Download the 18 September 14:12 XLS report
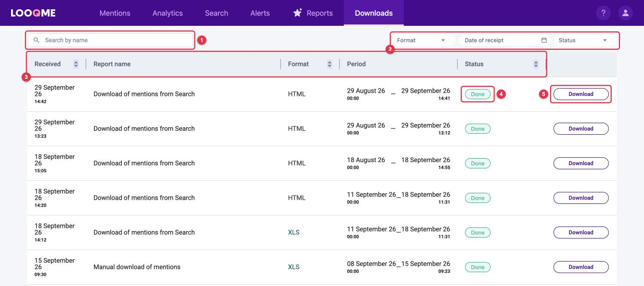The height and width of the screenshot is (286, 644). point(581,232)
